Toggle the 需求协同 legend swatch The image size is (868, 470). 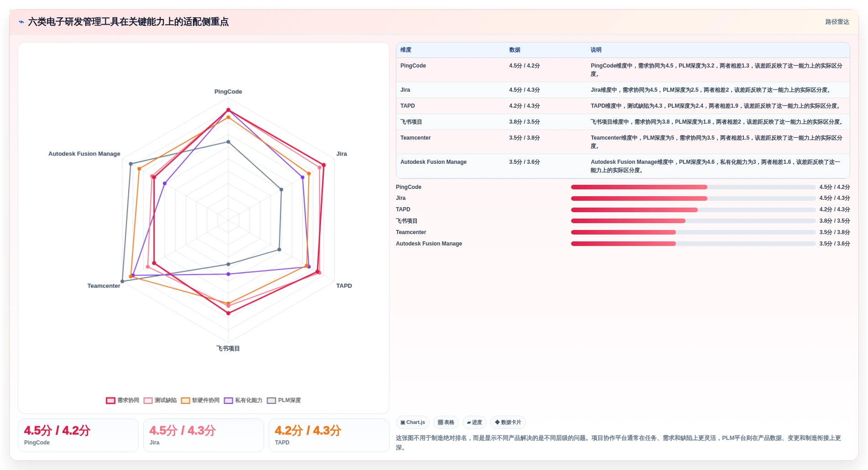110,401
